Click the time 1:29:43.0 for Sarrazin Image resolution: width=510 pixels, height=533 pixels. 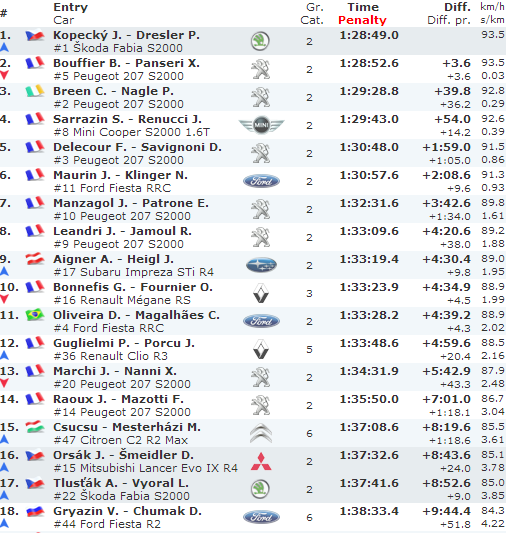tap(369, 119)
